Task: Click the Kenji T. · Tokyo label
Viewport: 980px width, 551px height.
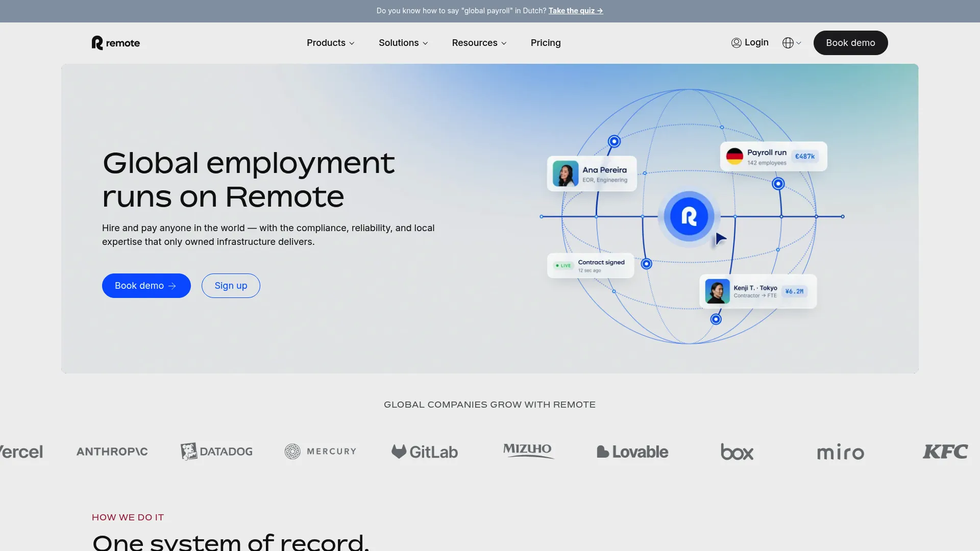Action: (755, 288)
